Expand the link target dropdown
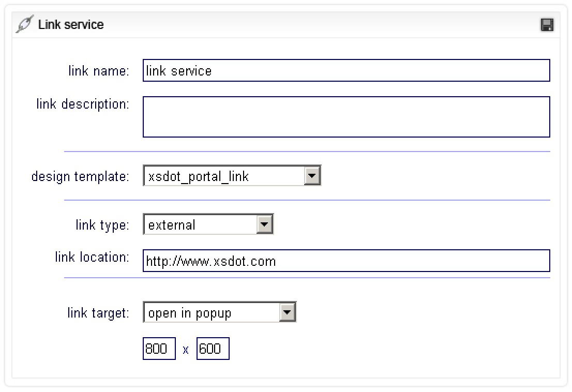 212,313
